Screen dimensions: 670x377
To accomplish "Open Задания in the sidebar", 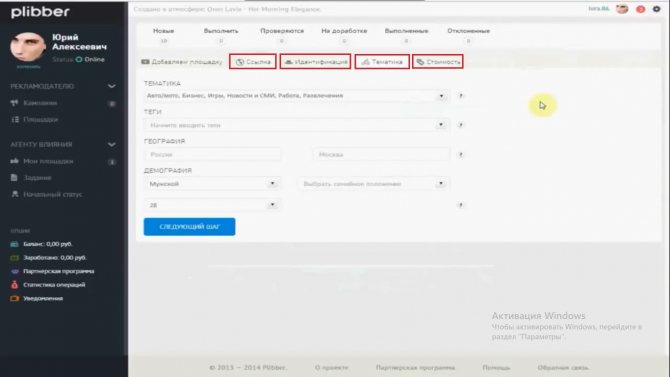I will click(37, 177).
